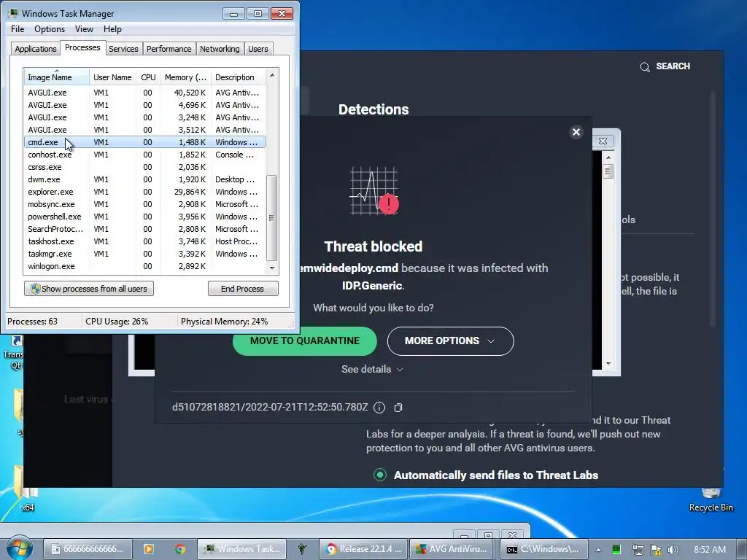Image resolution: width=747 pixels, height=560 pixels.
Task: Open the File menu in Task Manager
Action: (18, 29)
